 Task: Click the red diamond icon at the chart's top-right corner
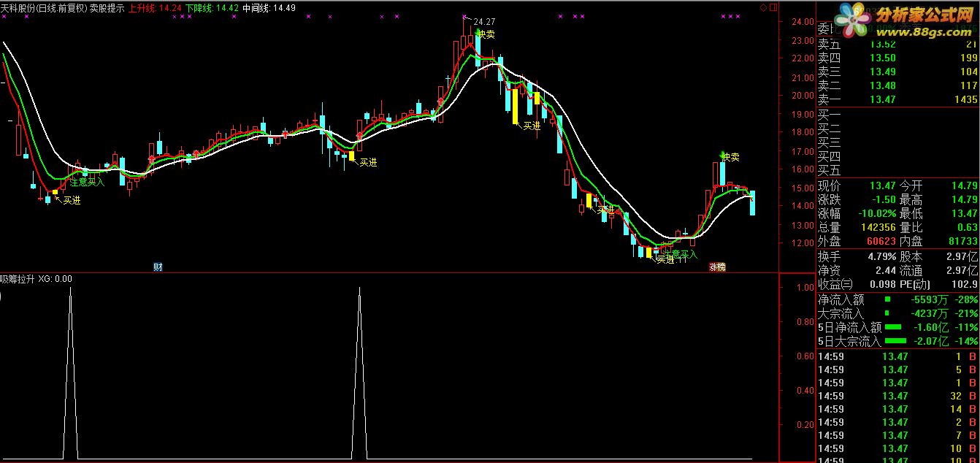(x=763, y=7)
